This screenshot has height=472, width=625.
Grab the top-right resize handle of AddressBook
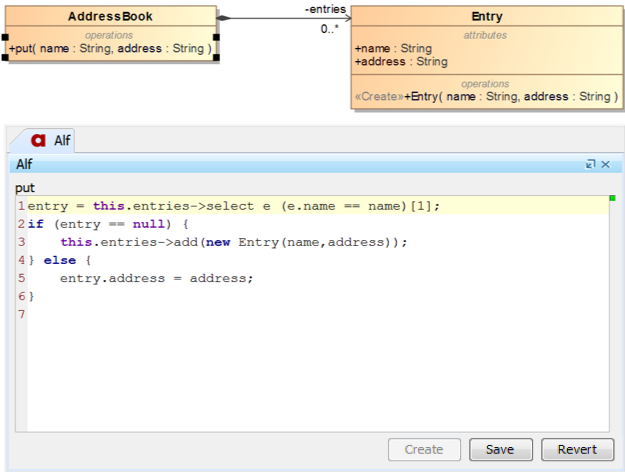point(217,7)
